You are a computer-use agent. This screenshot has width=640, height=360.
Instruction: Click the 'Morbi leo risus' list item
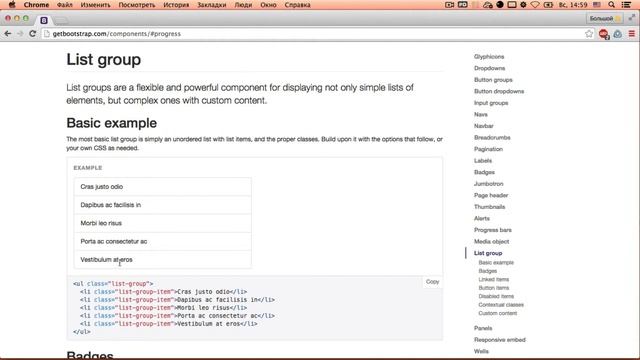click(162, 223)
